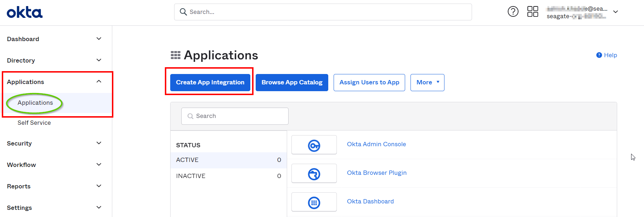Click the applications list Search field
This screenshot has height=217, width=644.
tap(240, 116)
